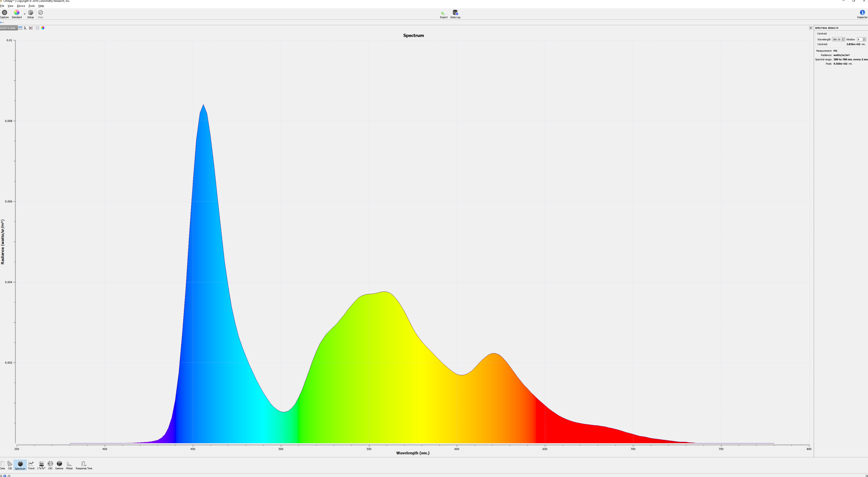The width and height of the screenshot is (868, 477).
Task: Toggle the chart grid lines icon
Action: [37, 28]
